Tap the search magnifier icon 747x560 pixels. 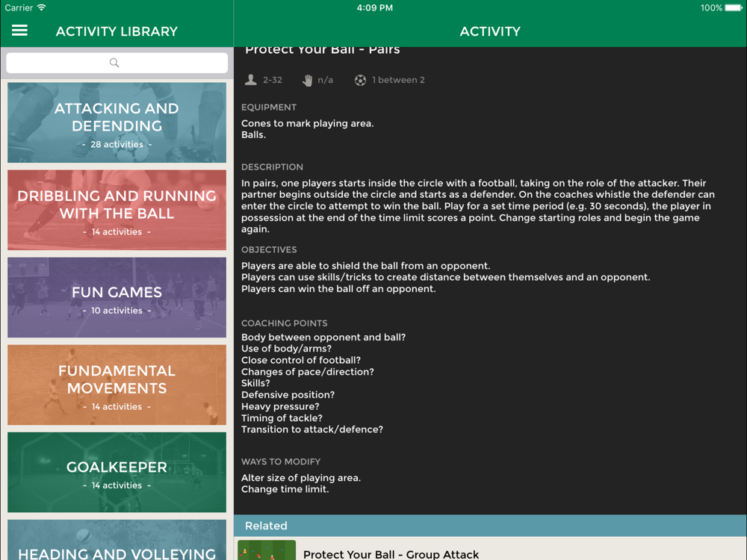pyautogui.click(x=114, y=63)
